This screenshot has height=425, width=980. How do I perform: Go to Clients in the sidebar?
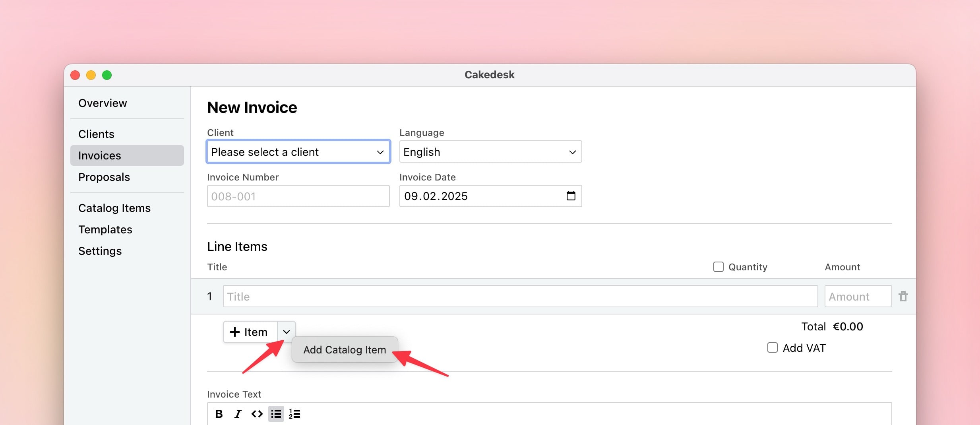pos(96,134)
